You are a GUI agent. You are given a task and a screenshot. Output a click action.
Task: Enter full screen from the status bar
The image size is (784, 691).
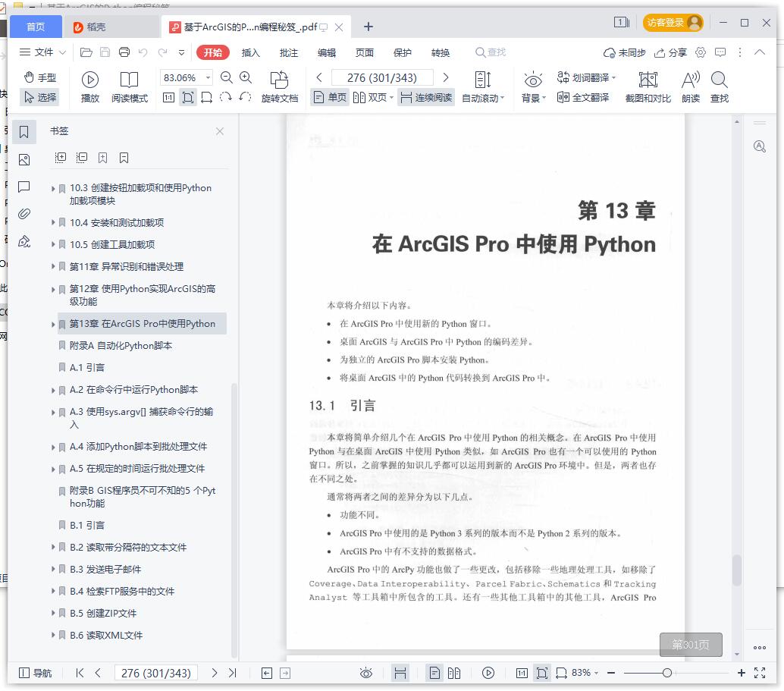click(x=760, y=673)
